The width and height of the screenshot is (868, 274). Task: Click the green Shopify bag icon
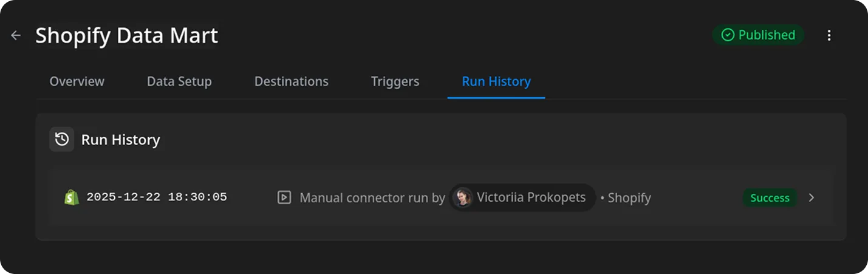coord(72,197)
